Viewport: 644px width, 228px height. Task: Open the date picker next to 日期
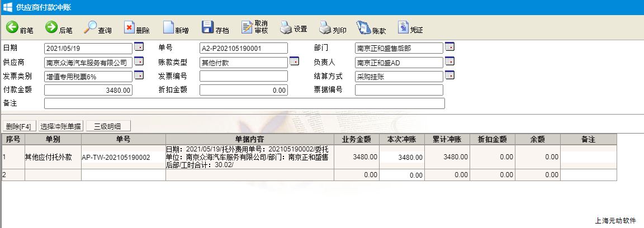point(139,47)
